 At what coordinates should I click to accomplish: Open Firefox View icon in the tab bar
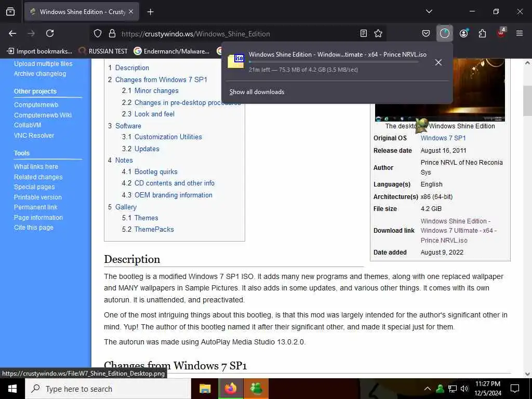pos(10,11)
